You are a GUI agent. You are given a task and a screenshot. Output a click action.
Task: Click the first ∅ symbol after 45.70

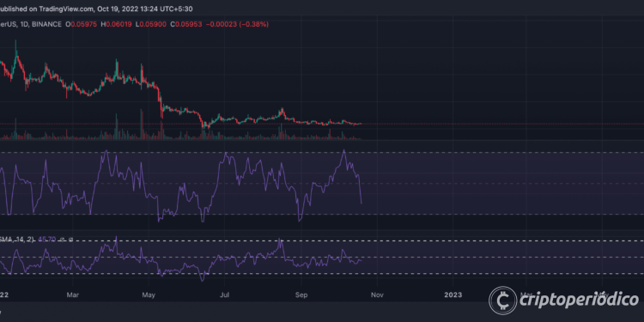coord(62,239)
